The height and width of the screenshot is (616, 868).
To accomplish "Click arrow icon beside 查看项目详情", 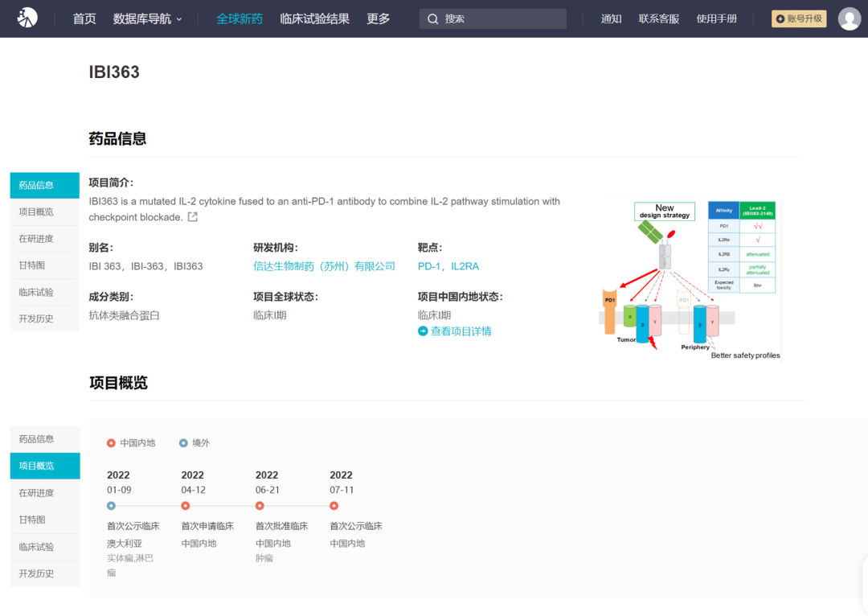I will point(423,331).
